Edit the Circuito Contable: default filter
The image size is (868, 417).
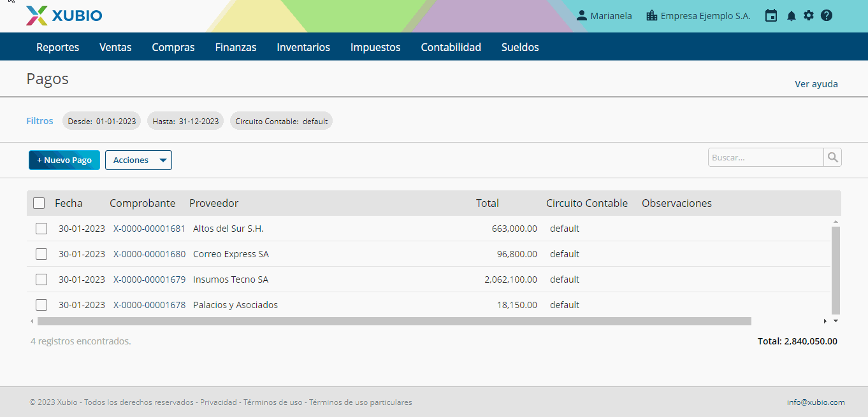tap(281, 121)
